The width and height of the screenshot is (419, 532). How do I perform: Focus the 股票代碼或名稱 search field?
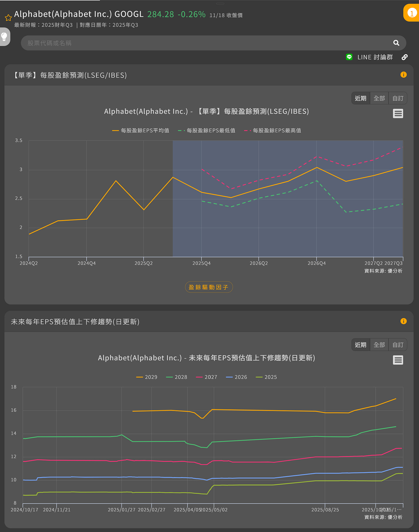214,43
